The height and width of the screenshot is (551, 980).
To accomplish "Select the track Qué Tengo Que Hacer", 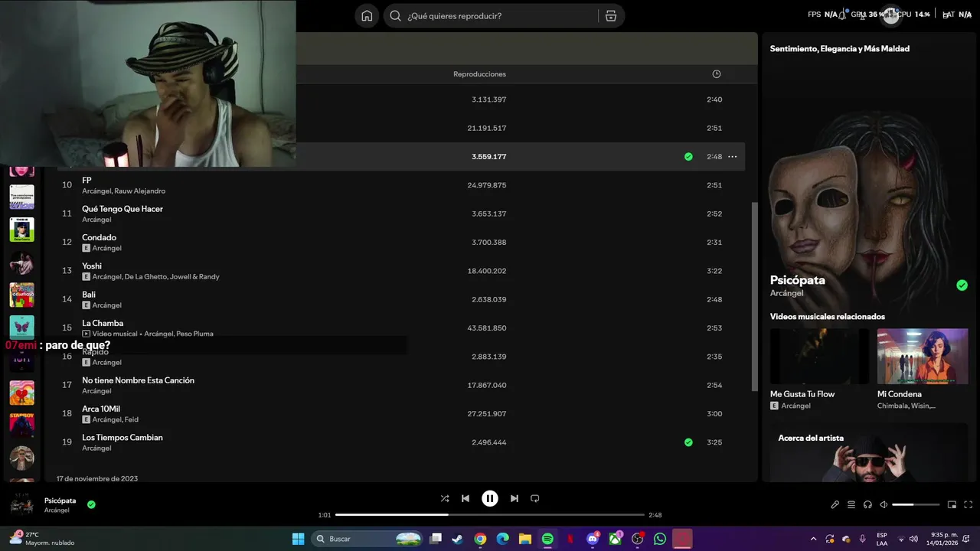I will (x=122, y=209).
